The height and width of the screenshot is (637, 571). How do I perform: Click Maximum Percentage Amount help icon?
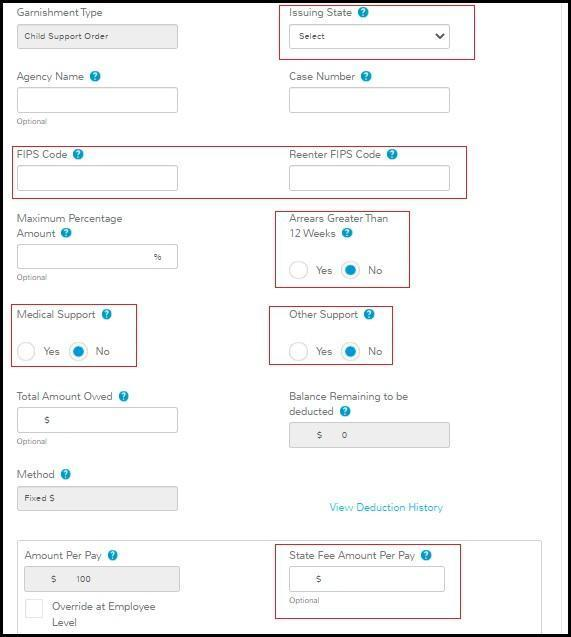click(x=66, y=233)
